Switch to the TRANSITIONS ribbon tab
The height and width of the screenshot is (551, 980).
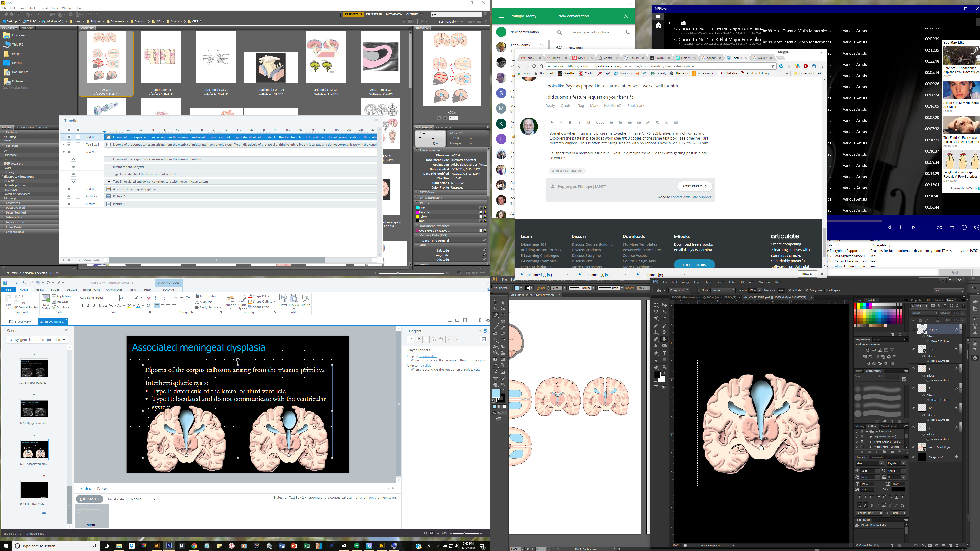tap(91, 289)
